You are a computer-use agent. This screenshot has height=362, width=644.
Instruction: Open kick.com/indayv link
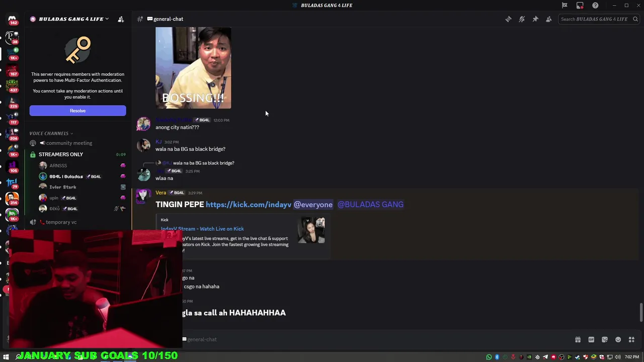(249, 205)
